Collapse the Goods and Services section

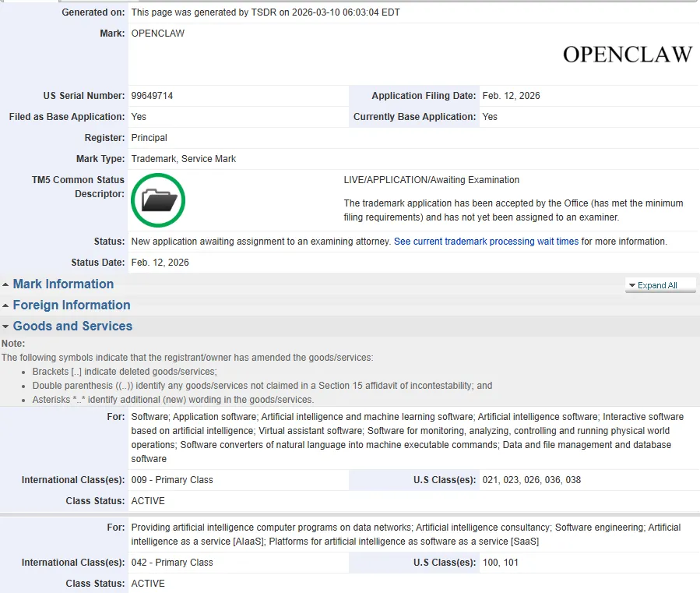click(72, 326)
